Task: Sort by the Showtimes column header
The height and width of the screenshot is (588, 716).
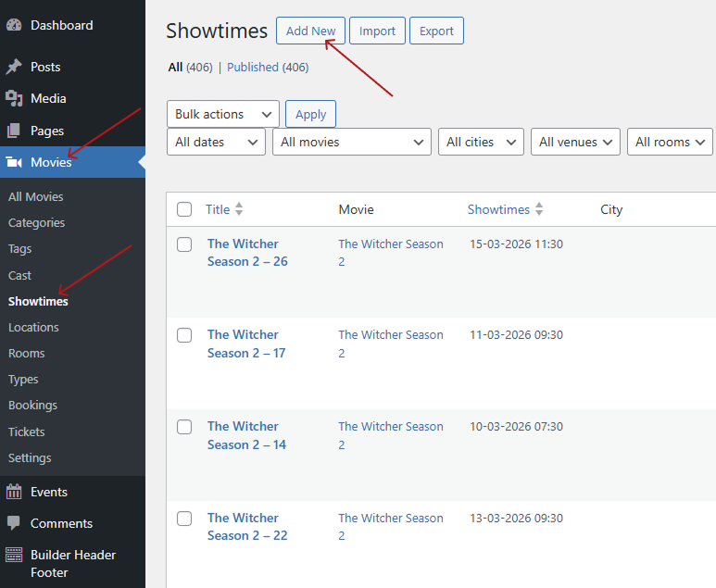Action: coord(498,209)
